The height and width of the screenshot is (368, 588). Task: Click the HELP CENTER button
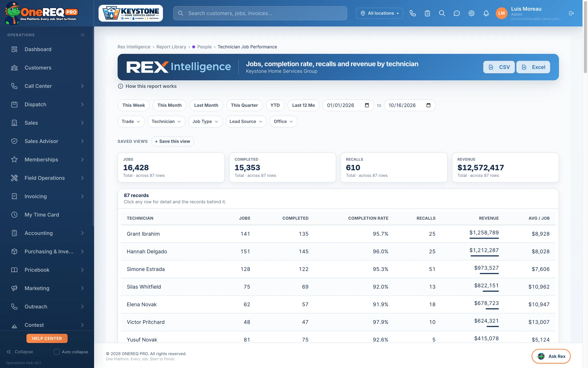coord(47,338)
